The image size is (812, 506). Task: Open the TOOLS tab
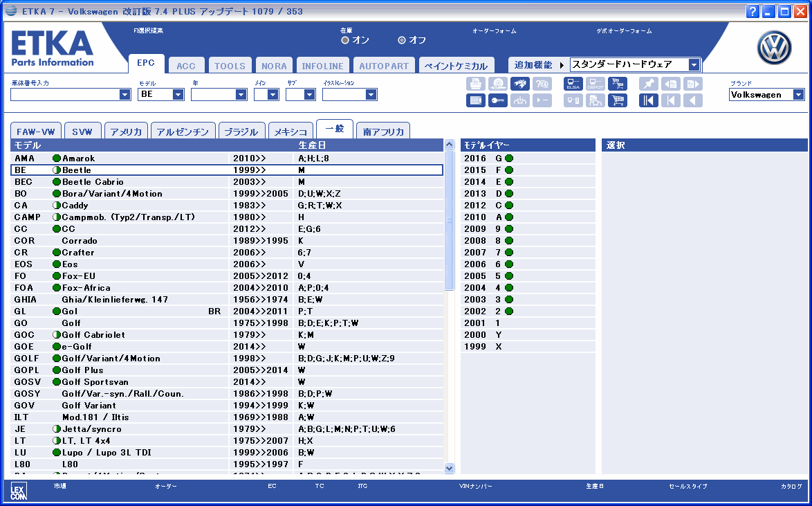point(230,66)
